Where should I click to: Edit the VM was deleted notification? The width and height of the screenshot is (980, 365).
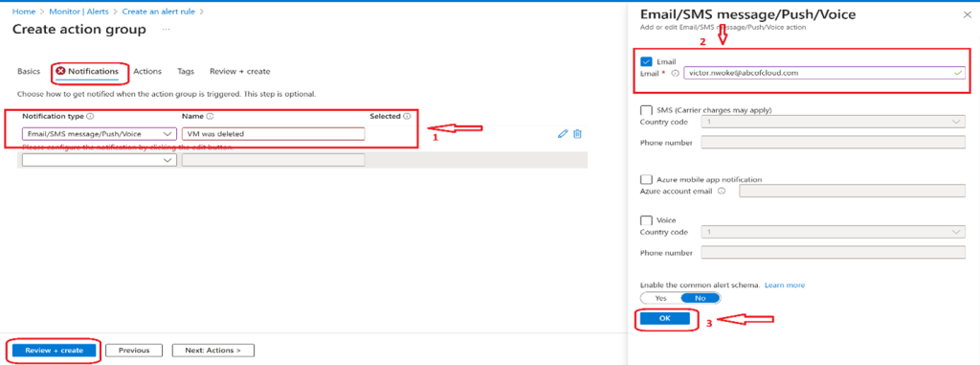pyautogui.click(x=563, y=133)
